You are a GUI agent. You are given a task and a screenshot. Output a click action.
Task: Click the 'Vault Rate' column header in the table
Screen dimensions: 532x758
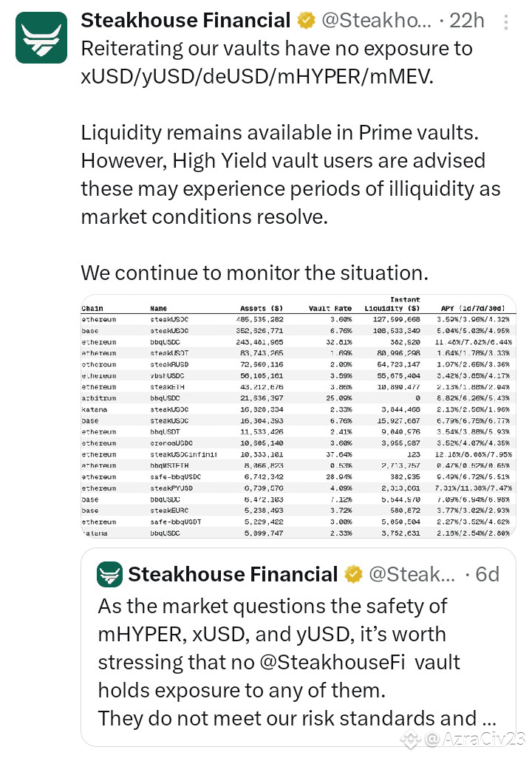(330, 308)
